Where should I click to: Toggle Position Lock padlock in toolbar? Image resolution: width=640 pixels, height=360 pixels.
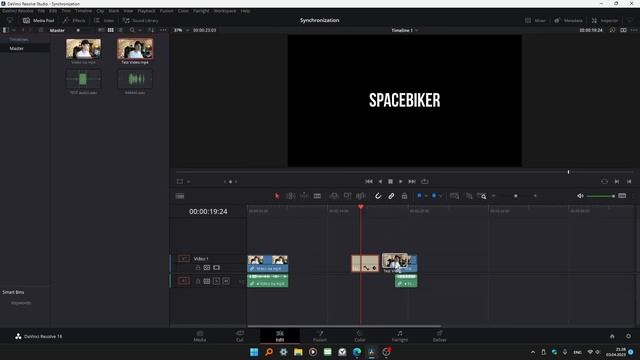tap(404, 196)
